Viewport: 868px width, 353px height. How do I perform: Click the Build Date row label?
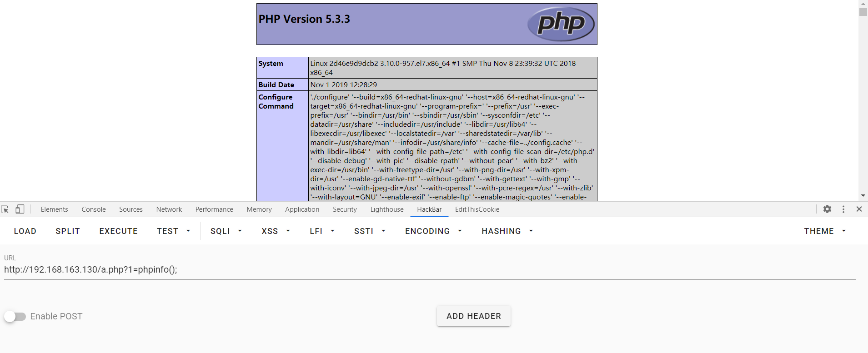click(x=276, y=85)
